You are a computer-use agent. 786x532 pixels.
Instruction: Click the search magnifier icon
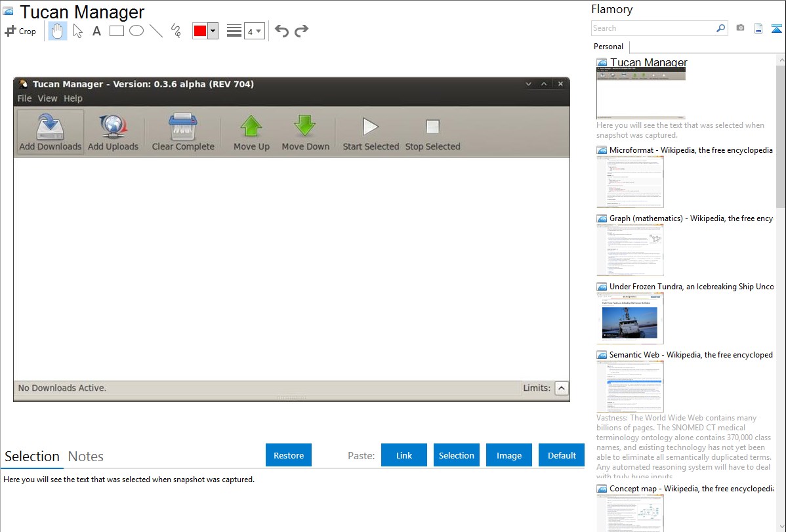pyautogui.click(x=721, y=28)
